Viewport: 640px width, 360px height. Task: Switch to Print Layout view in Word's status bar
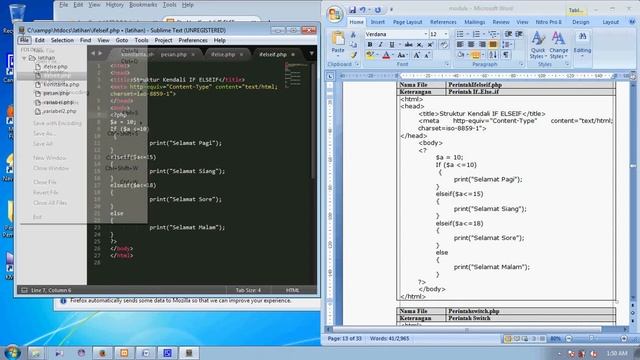click(508, 339)
